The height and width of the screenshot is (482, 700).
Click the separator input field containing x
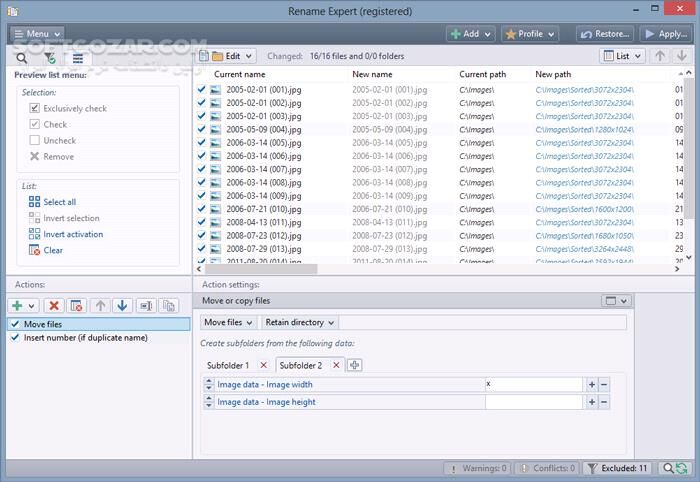(x=534, y=384)
